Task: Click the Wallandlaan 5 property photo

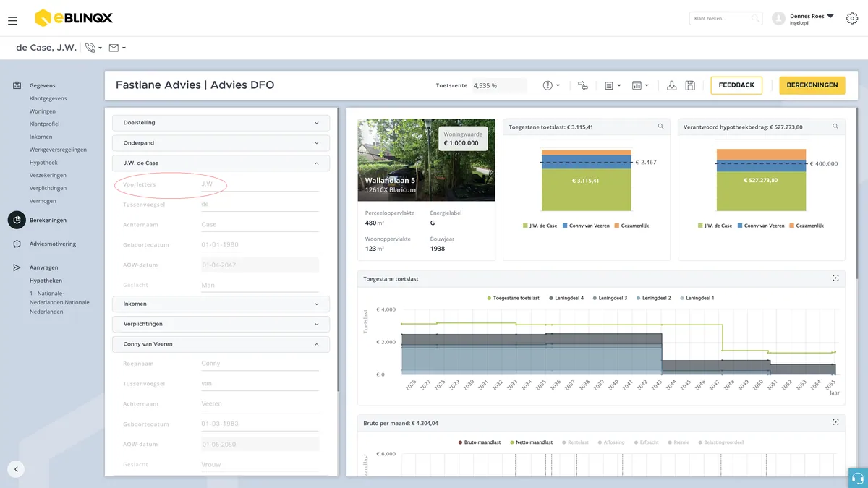Action: [x=427, y=160]
